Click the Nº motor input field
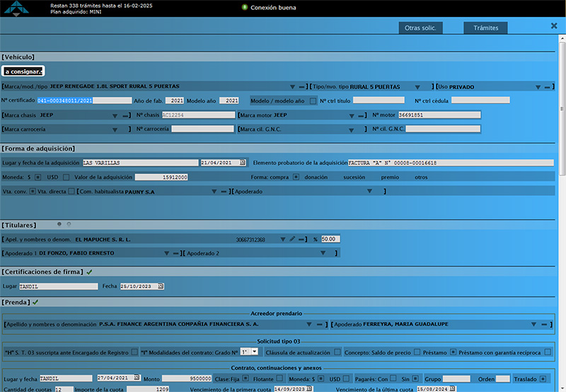The width and height of the screenshot is (566, 392). point(439,115)
